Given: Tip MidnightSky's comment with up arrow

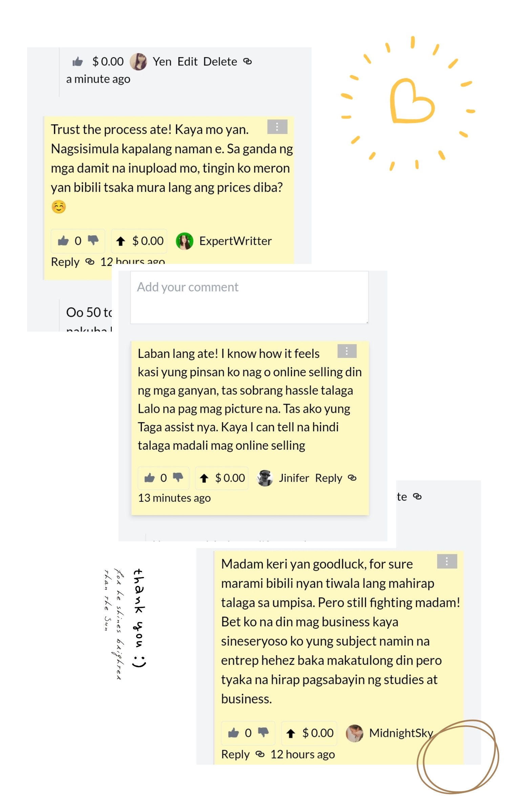Looking at the screenshot, I should coord(291,733).
